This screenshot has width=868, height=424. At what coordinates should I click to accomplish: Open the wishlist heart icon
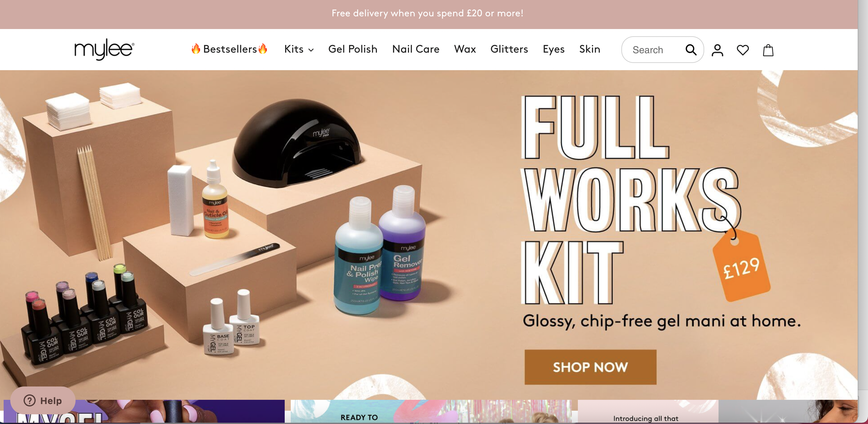pos(743,50)
